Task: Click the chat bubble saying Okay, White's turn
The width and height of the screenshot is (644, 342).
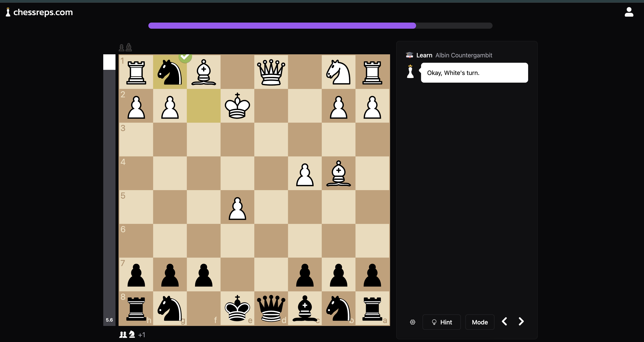Action: click(474, 72)
